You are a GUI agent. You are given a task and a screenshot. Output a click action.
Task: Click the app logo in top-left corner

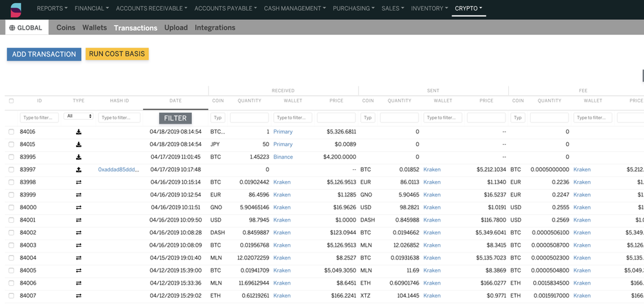pos(15,10)
